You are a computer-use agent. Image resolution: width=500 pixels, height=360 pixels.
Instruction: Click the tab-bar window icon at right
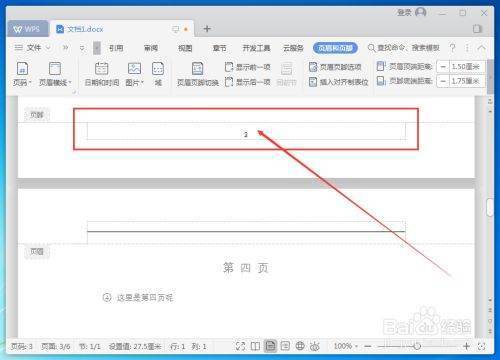tap(477, 29)
